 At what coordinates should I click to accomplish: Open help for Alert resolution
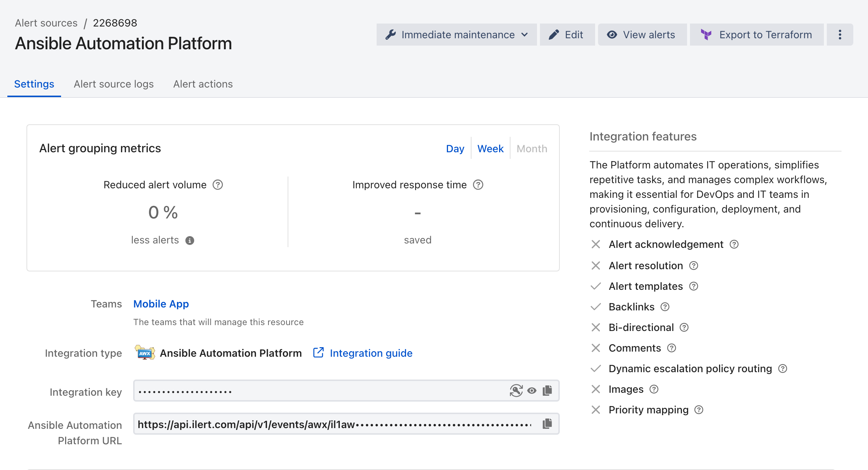(x=694, y=266)
